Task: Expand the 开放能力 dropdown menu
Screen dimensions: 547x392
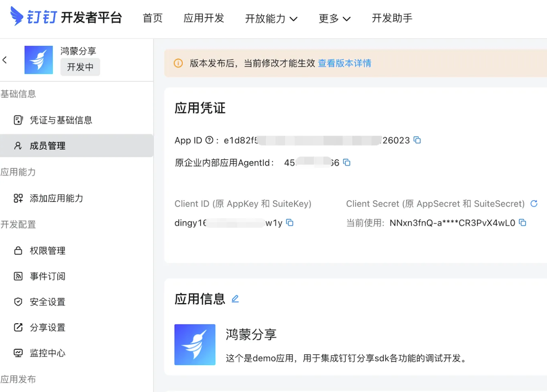Action: point(271,19)
